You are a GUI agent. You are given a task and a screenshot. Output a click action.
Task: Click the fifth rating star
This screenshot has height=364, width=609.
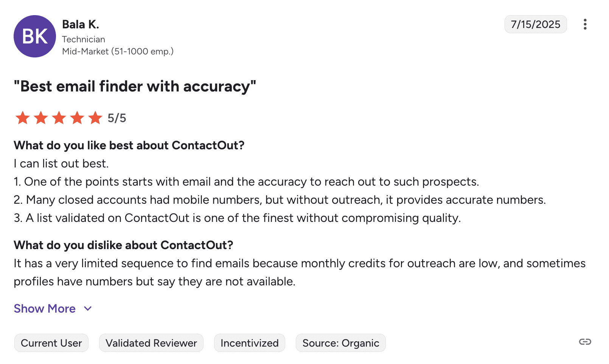pyautogui.click(x=95, y=118)
